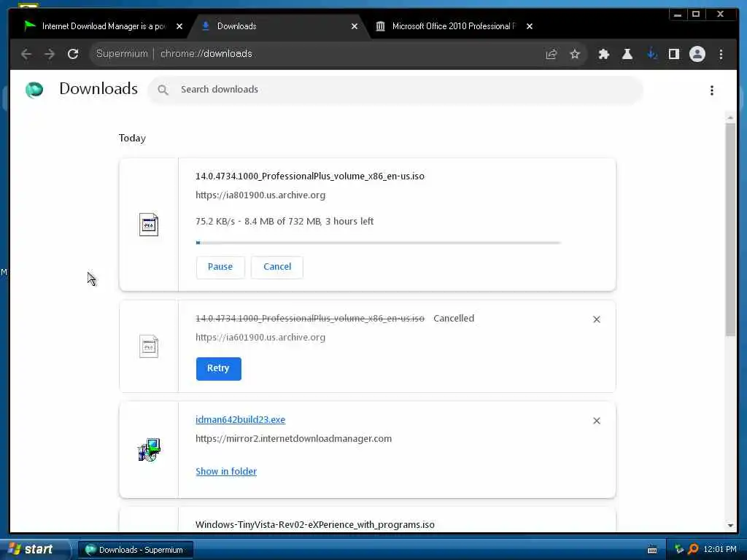
Task: Open the Extensions puzzle icon
Action: pos(603,54)
